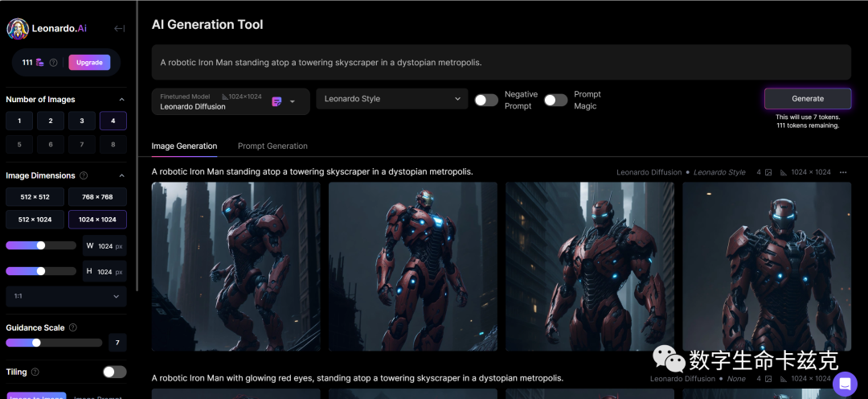This screenshot has height=399, width=868.
Task: Adjust the Guidance Scale slider
Action: click(x=36, y=343)
